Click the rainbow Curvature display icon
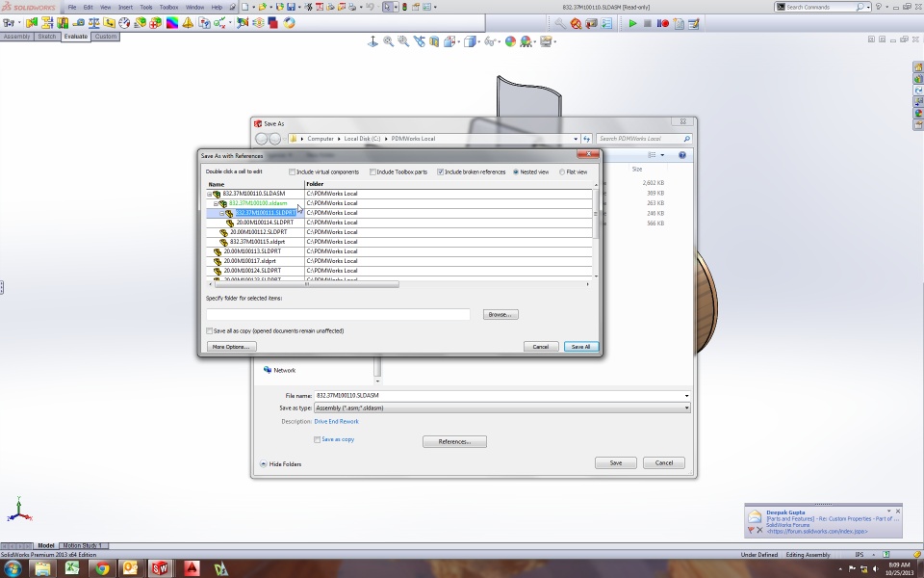This screenshot has width=924, height=578. (x=172, y=23)
